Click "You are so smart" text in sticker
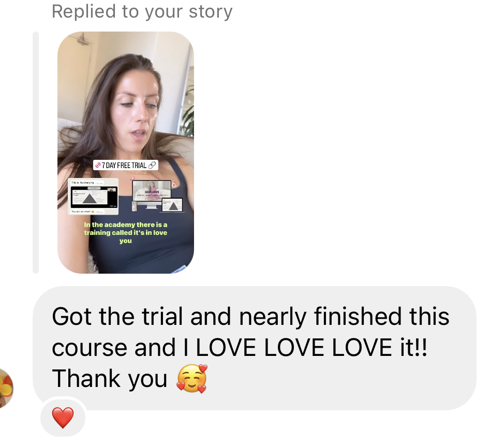The height and width of the screenshot is (448, 490). (81, 212)
